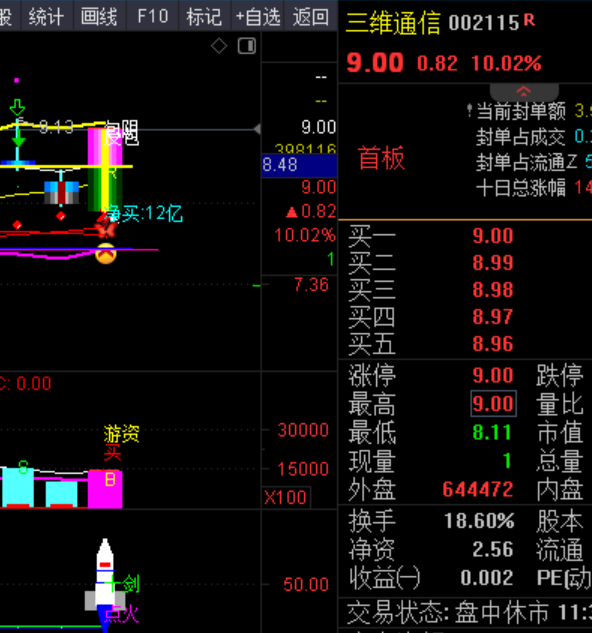Click the magenta B volume bar
The width and height of the screenshot is (592, 633).
(105, 488)
